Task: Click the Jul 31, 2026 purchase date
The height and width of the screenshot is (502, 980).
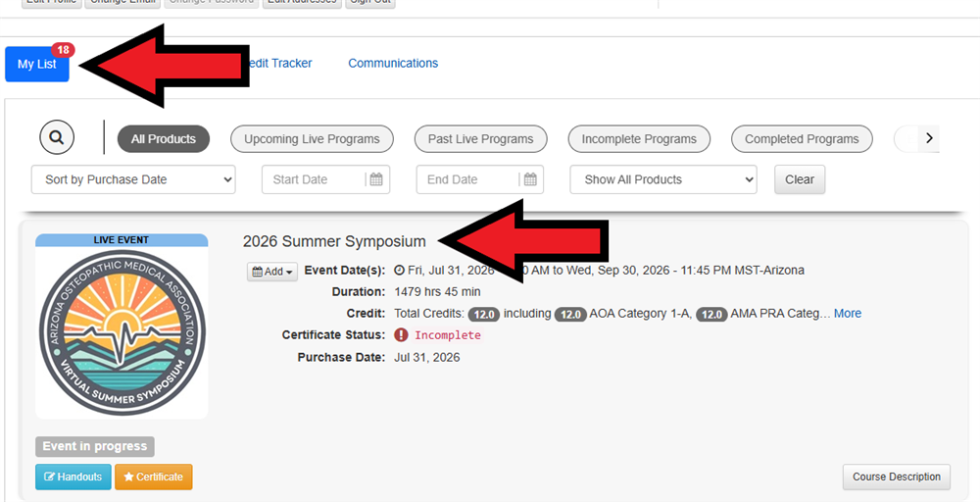Action: (427, 358)
